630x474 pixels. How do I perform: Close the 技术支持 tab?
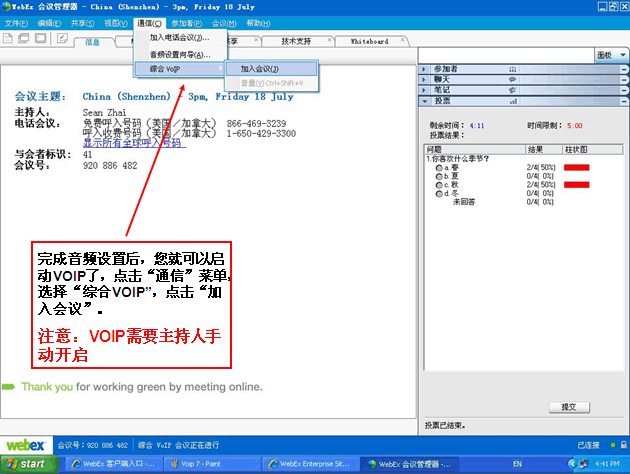tap(329, 40)
